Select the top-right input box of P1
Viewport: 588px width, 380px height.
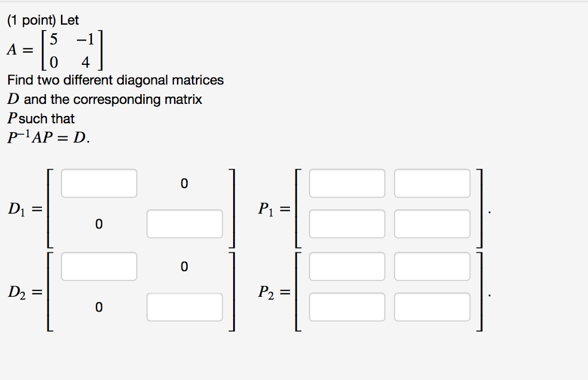coord(432,183)
